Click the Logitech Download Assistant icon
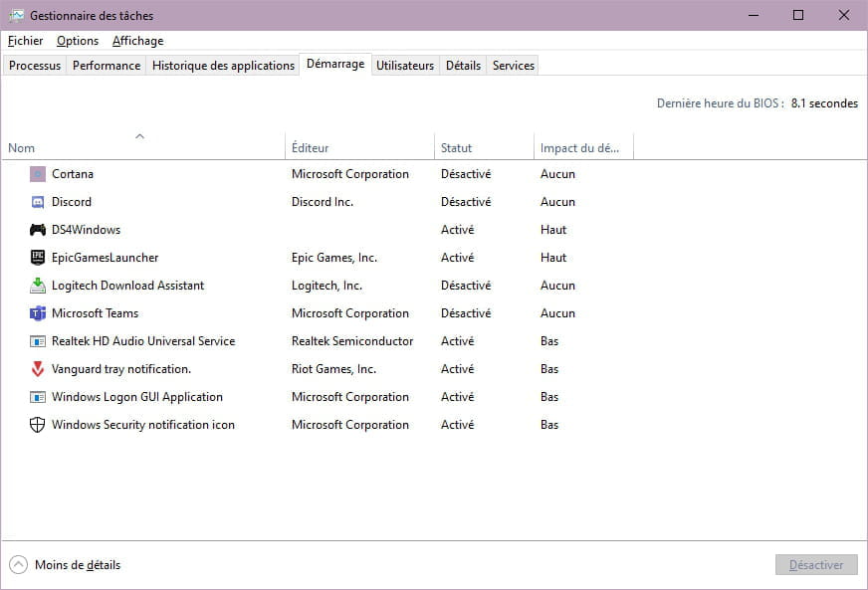868x590 pixels. coord(38,285)
